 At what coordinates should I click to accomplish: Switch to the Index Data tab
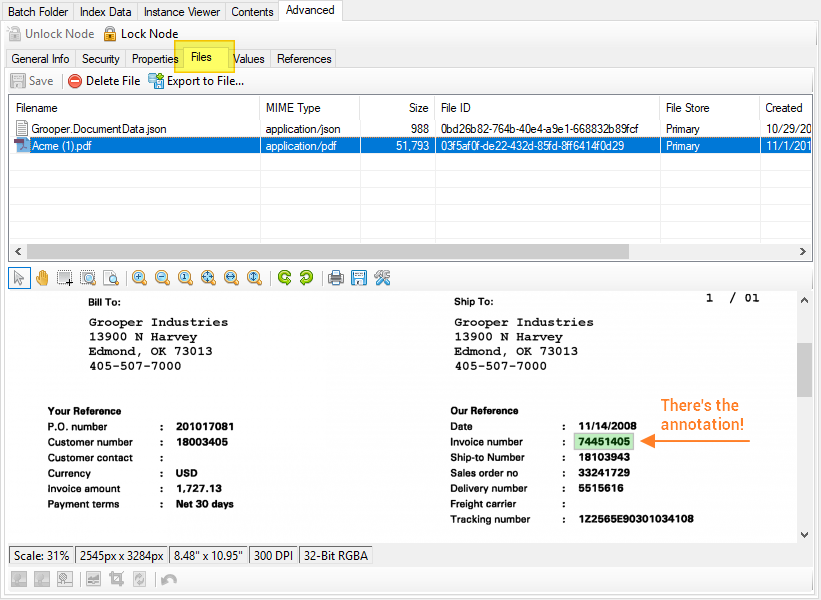pyautogui.click(x=105, y=12)
